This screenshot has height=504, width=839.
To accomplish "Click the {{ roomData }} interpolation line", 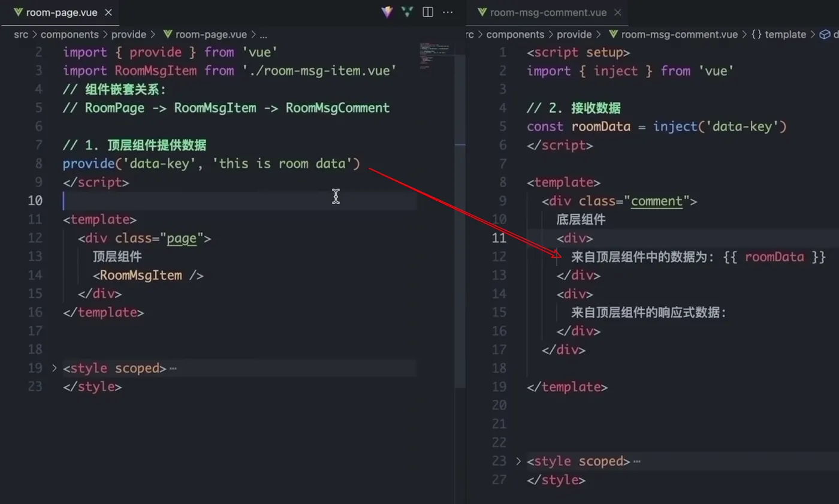I will [x=699, y=256].
